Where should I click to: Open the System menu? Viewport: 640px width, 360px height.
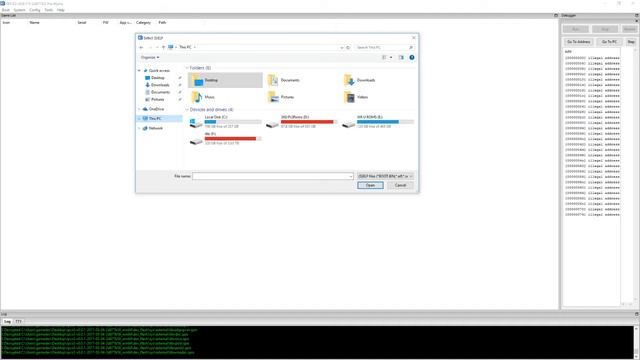click(x=19, y=10)
